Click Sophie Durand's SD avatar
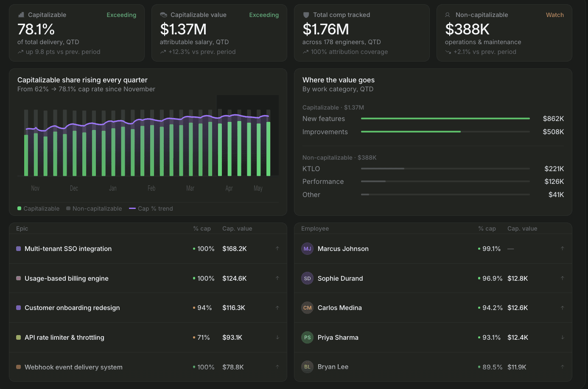This screenshot has height=389, width=588. pyautogui.click(x=307, y=278)
